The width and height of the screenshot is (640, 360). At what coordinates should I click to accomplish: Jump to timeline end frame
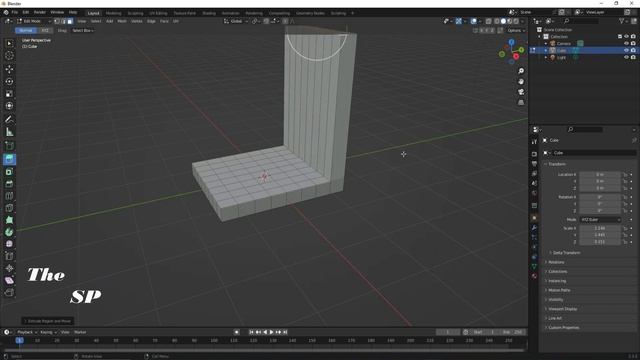click(x=285, y=332)
